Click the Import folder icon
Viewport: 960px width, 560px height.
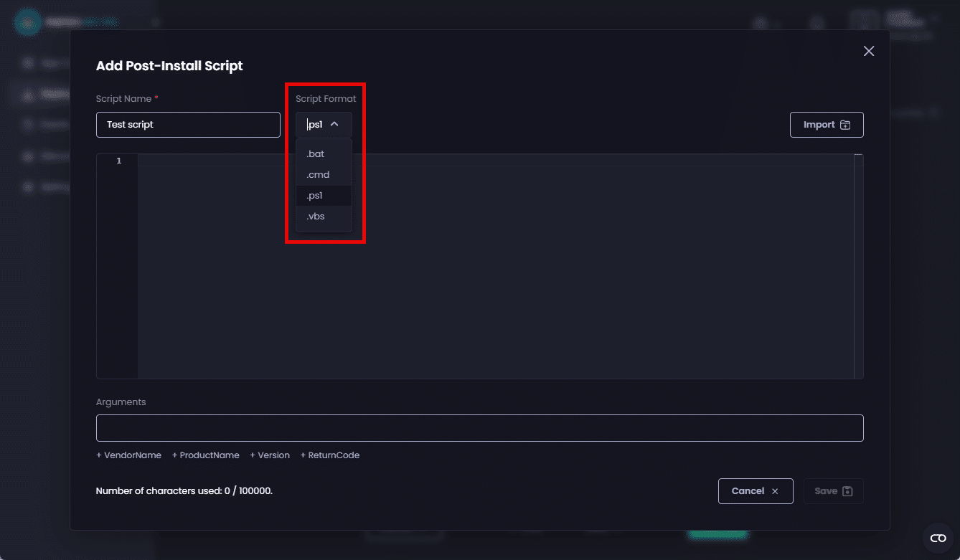pyautogui.click(x=845, y=125)
